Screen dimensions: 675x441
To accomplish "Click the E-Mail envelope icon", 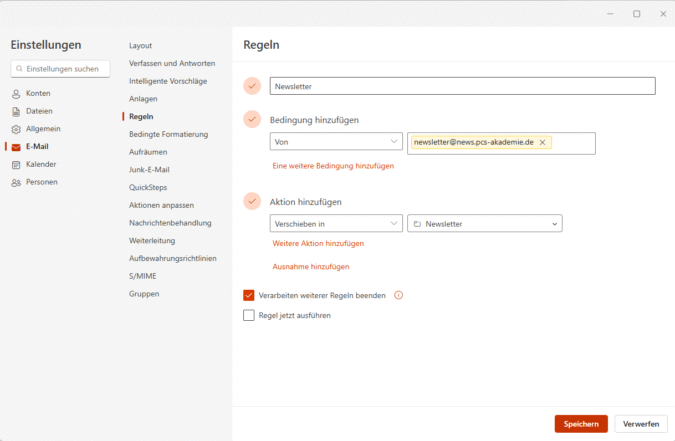I will (16, 147).
